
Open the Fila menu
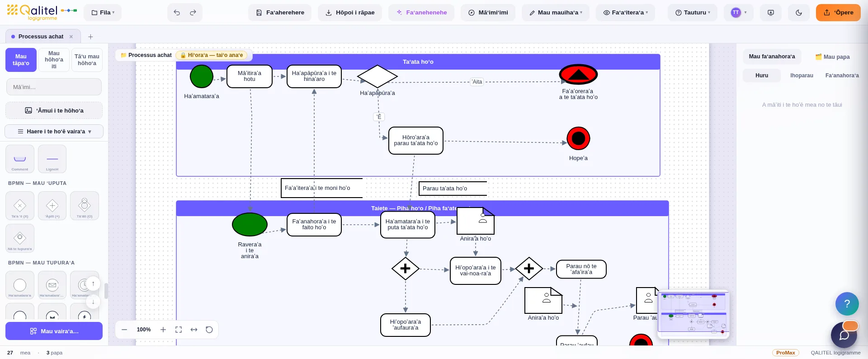pos(103,13)
